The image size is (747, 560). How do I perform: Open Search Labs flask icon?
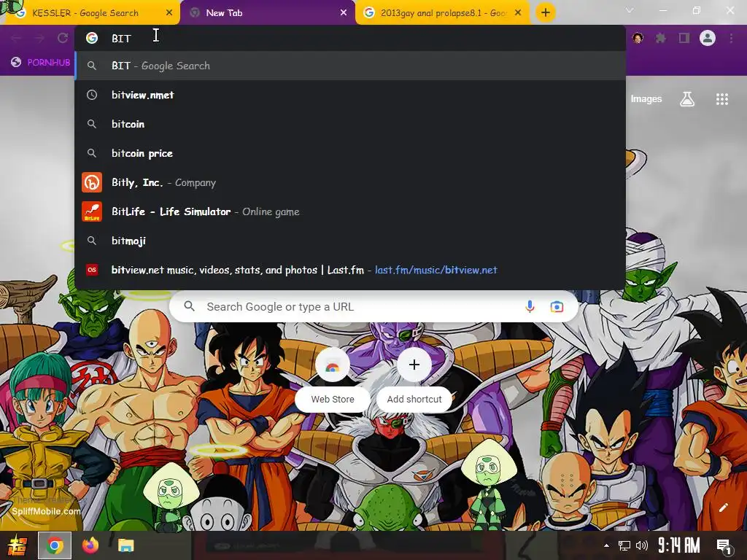click(687, 99)
